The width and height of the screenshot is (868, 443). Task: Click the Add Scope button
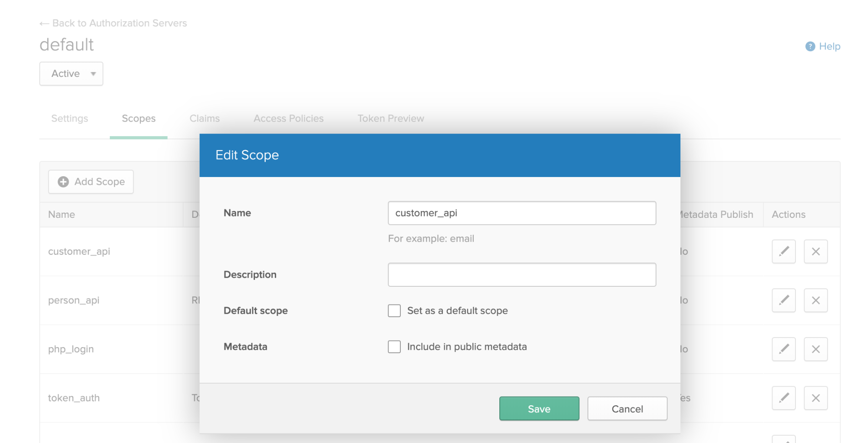click(91, 182)
